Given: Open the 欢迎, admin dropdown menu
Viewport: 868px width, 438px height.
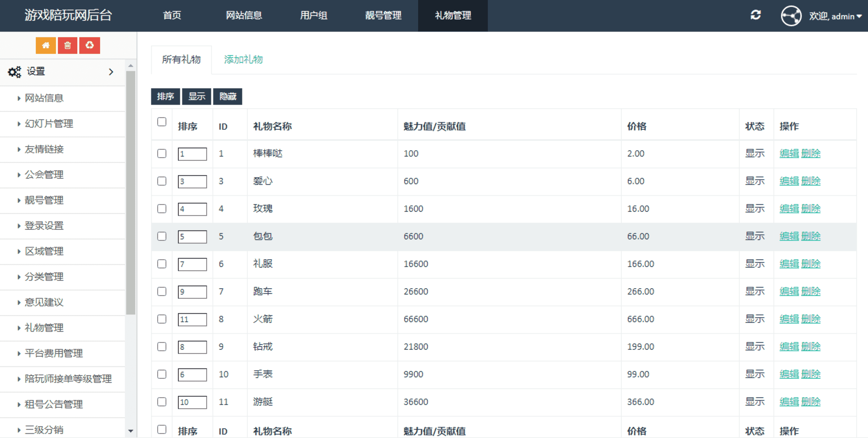Looking at the screenshot, I should [835, 16].
